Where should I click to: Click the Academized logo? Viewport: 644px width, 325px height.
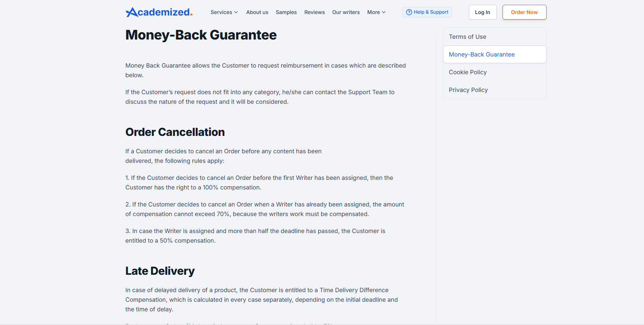159,12
